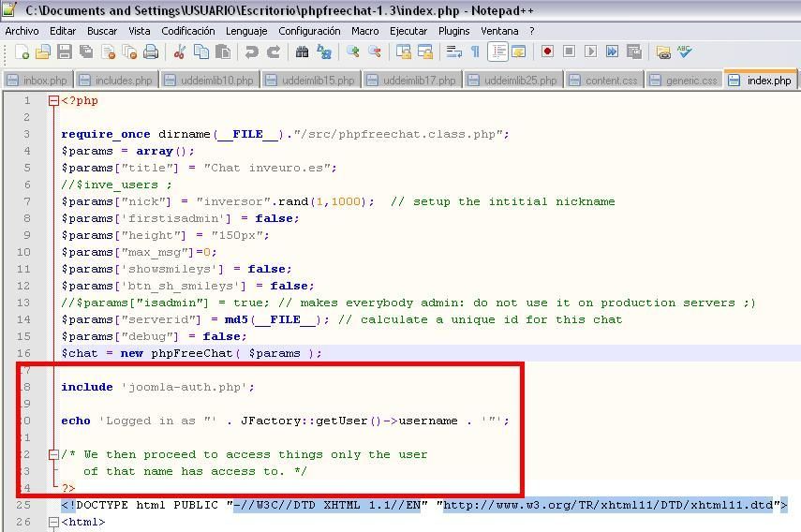Save the current recorded macro icon
This screenshot has width=801, height=532.
pos(634,52)
